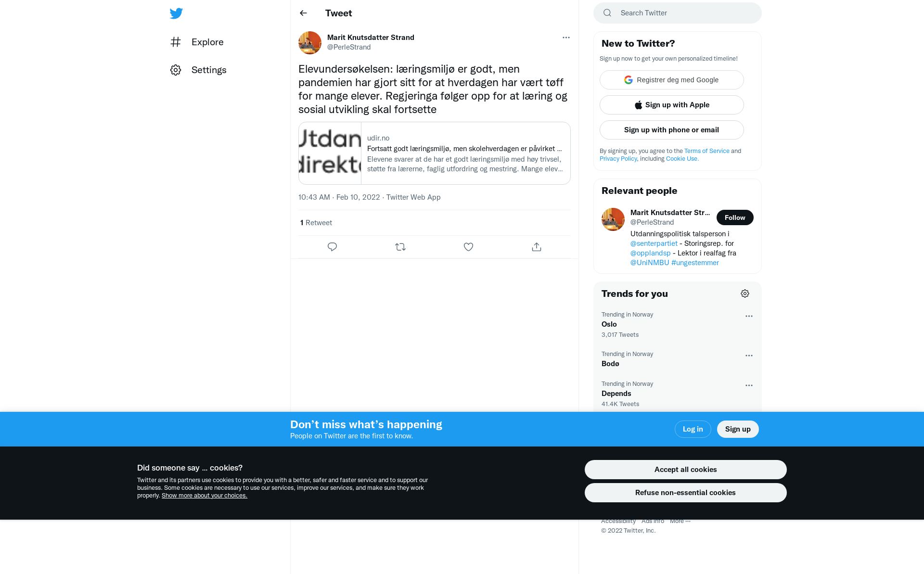The width and height of the screenshot is (924, 574).
Task: Open the @senterpartiet profile link
Action: tap(654, 243)
